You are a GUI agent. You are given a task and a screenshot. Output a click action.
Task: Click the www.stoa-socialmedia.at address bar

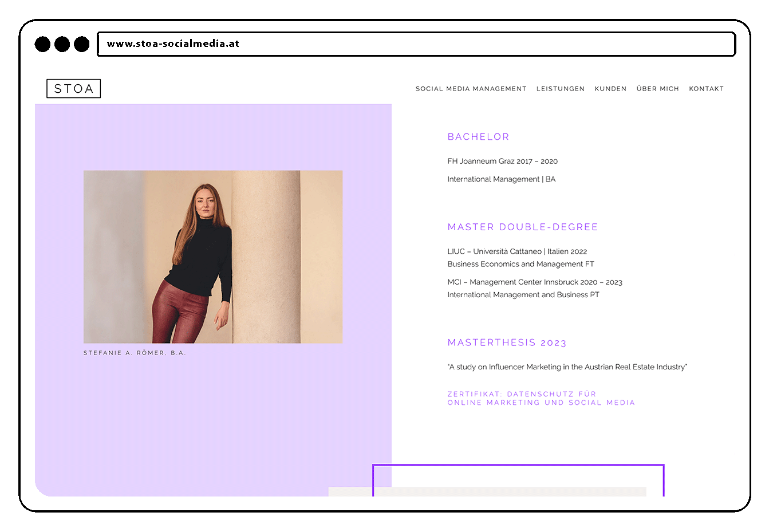pyautogui.click(x=416, y=44)
